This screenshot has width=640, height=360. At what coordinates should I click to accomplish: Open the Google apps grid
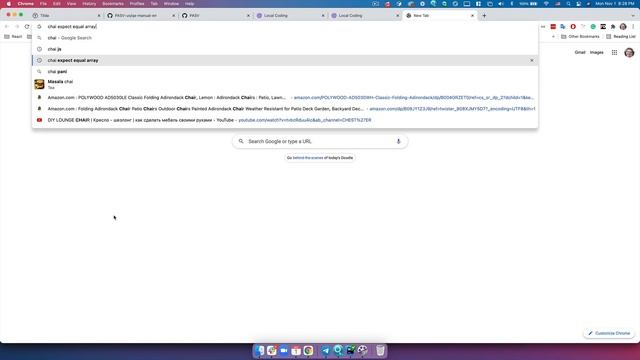[x=614, y=52]
